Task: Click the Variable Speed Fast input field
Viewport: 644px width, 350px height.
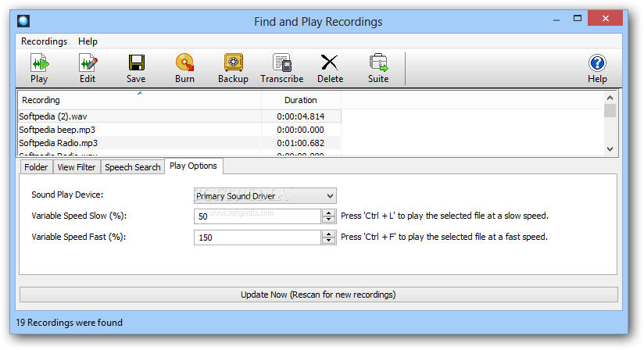Action: tap(257, 237)
